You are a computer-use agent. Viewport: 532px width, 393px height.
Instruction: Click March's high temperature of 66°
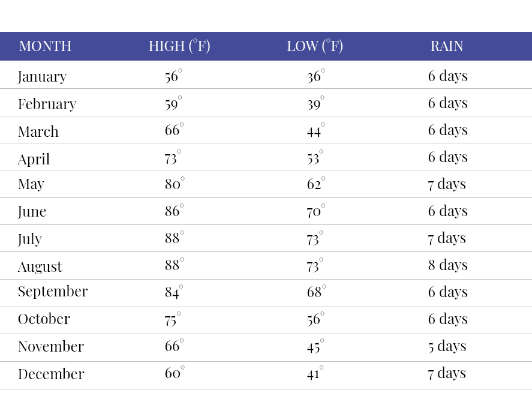[174, 131]
